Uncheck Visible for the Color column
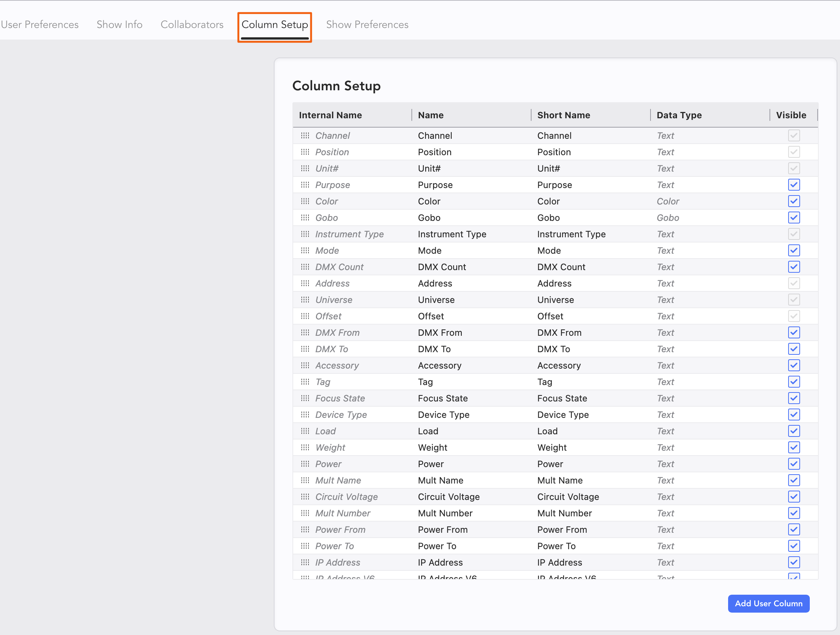The width and height of the screenshot is (840, 635). coord(794,201)
